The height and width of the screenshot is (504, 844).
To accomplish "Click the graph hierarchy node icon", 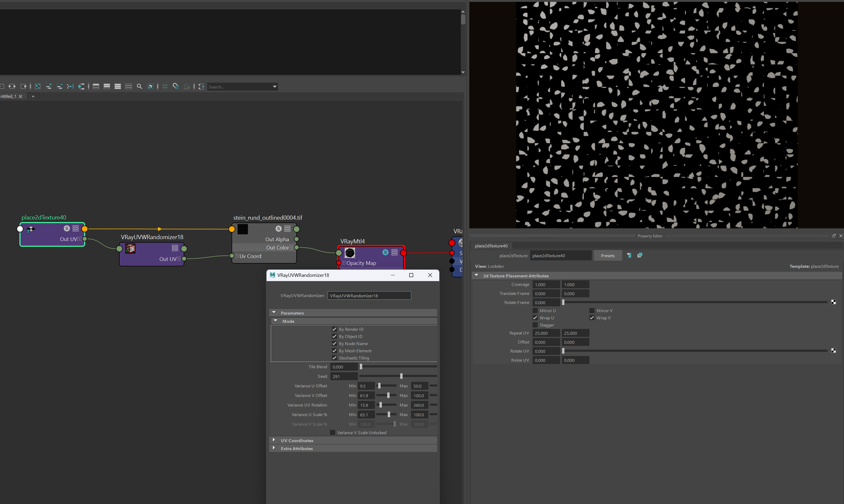I will pyautogui.click(x=81, y=87).
